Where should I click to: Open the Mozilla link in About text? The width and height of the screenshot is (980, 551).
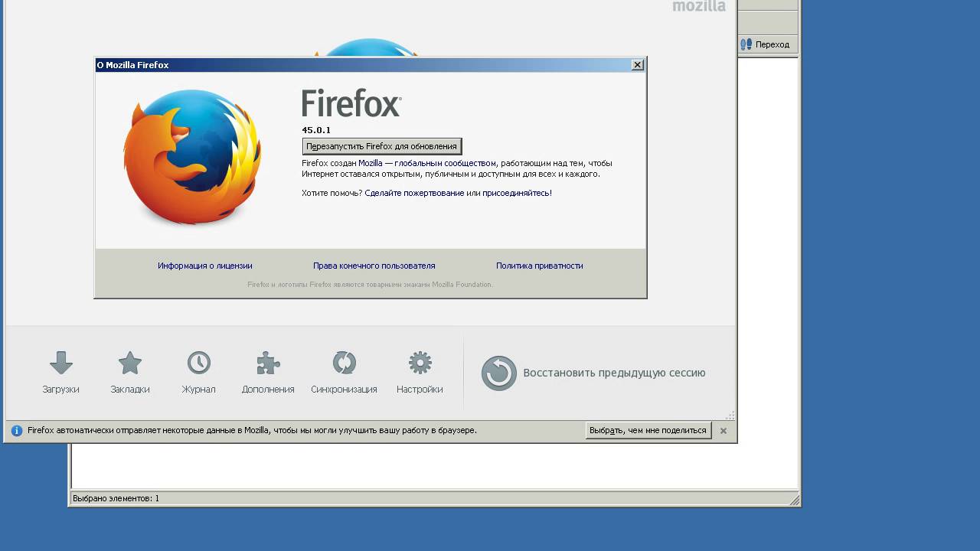pyautogui.click(x=370, y=163)
